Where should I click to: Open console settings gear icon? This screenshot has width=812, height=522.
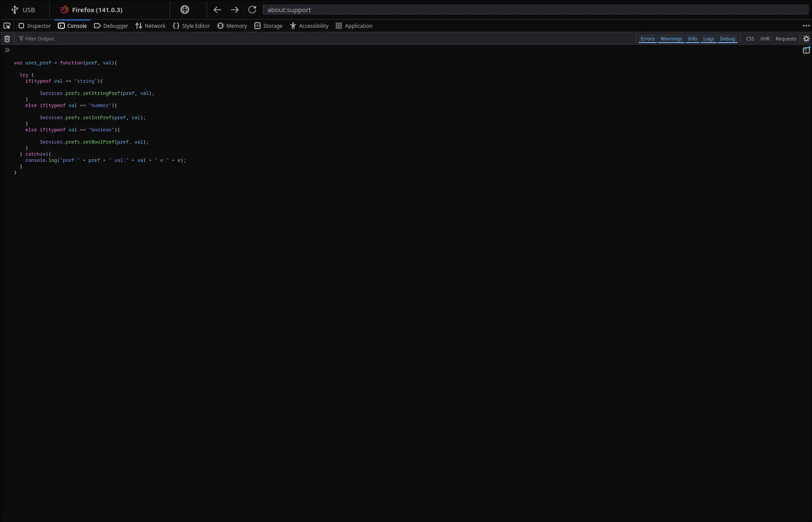806,39
